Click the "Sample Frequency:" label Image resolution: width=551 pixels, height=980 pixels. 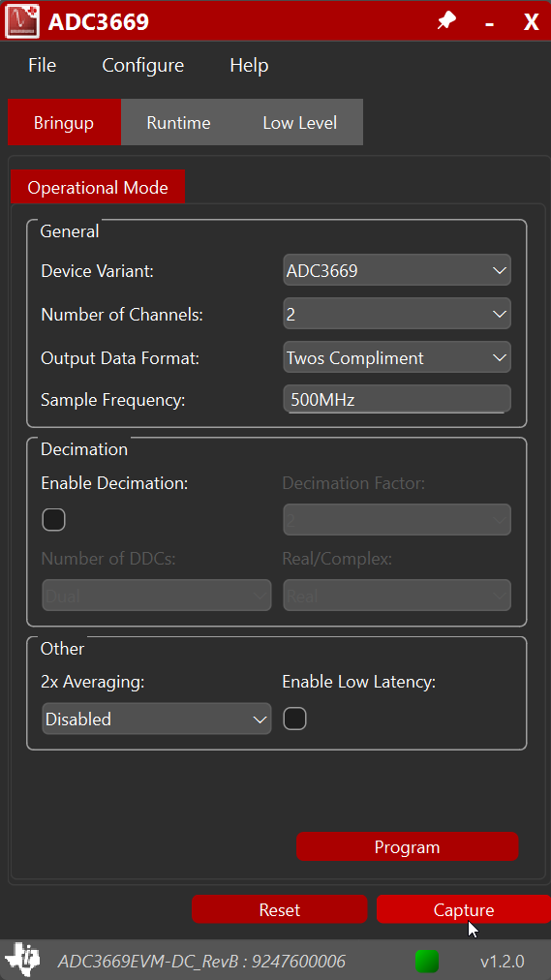coord(113,400)
